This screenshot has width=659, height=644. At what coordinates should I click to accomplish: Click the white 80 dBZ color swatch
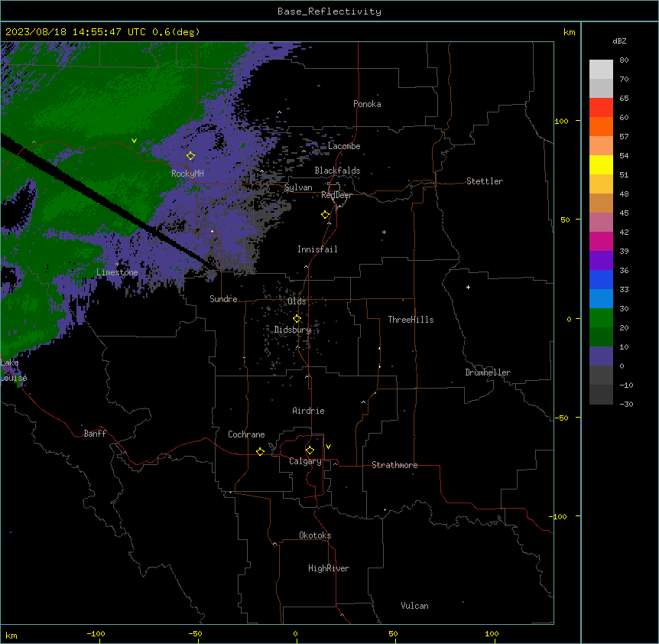[601, 70]
